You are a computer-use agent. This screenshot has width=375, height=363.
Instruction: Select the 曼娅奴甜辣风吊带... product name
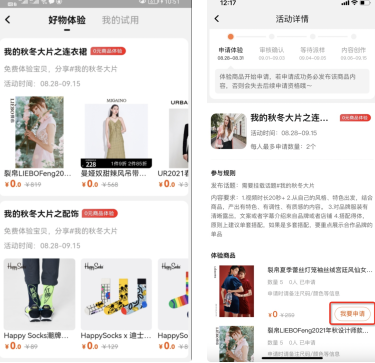point(114,173)
